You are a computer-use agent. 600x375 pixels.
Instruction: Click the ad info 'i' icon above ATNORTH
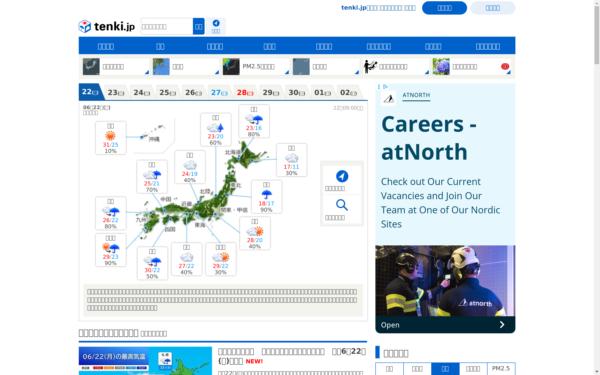379,86
